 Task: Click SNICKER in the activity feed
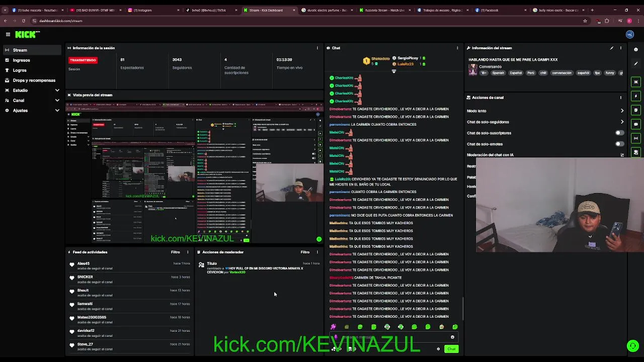click(x=85, y=277)
